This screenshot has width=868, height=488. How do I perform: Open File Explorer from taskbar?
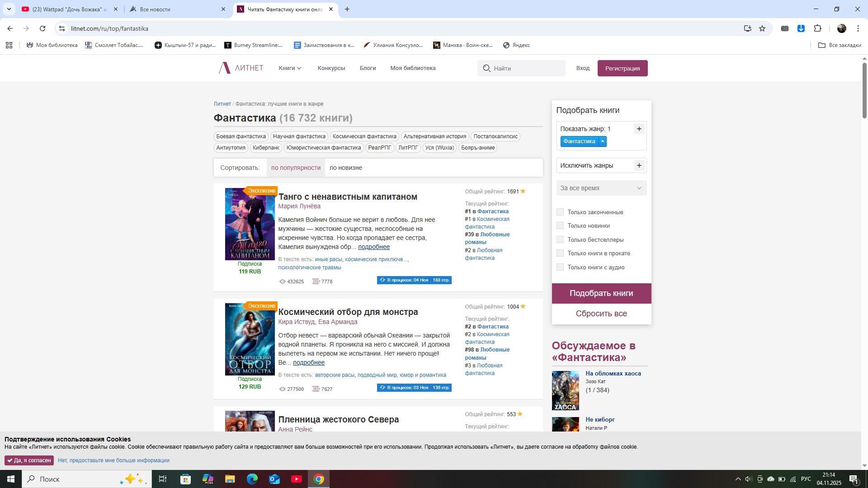point(230,479)
